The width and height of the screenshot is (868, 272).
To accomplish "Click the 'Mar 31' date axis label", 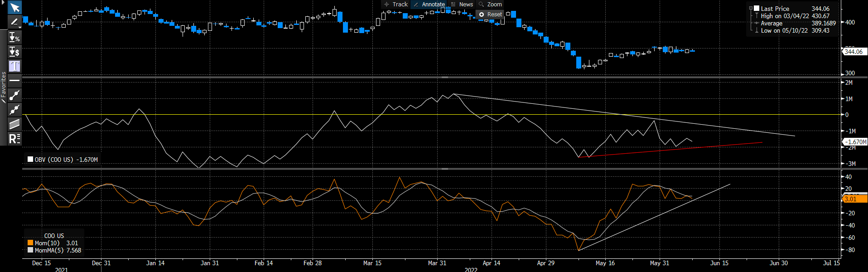I will click(437, 263).
